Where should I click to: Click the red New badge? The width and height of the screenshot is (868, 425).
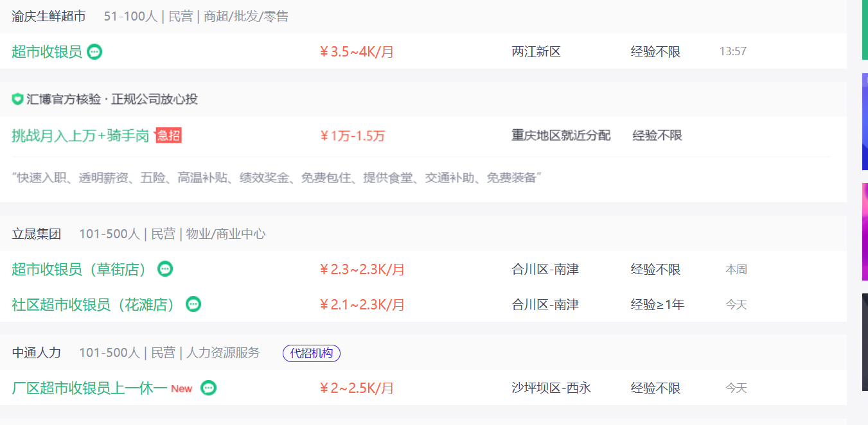tap(182, 388)
